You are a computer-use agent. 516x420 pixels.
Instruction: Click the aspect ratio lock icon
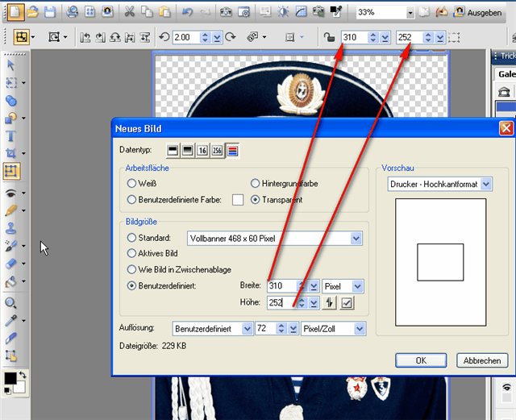point(329,37)
